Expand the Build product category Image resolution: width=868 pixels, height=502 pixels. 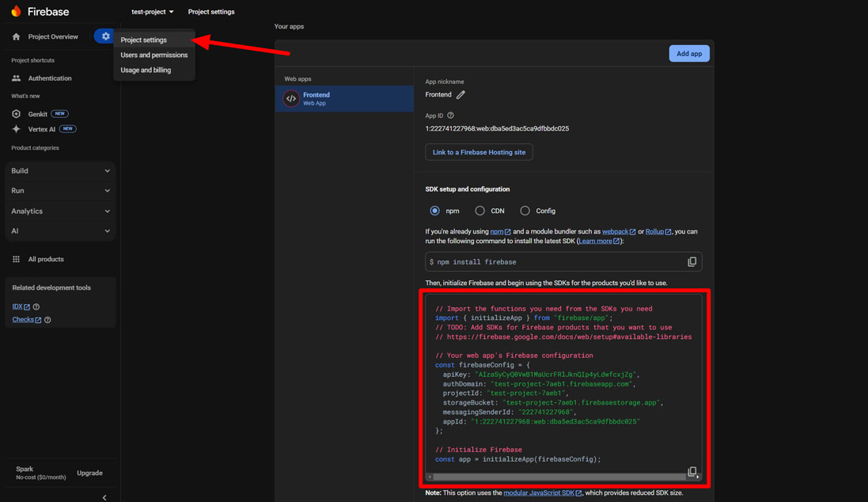coord(60,171)
